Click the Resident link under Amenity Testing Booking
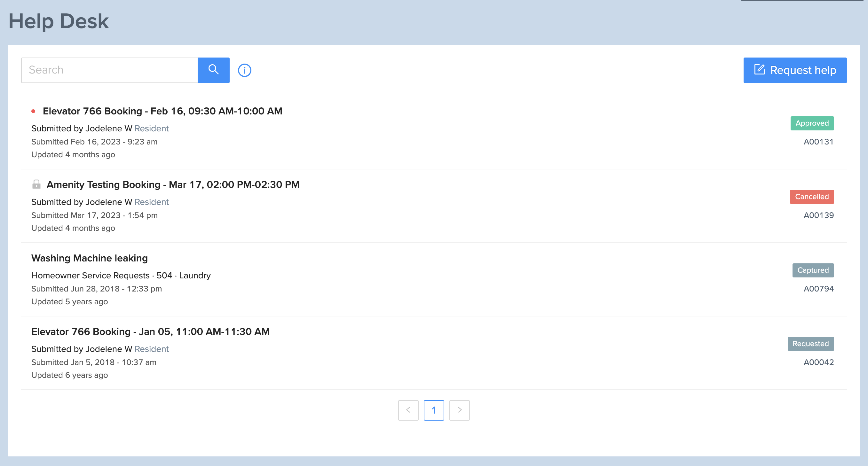868x466 pixels. click(151, 202)
